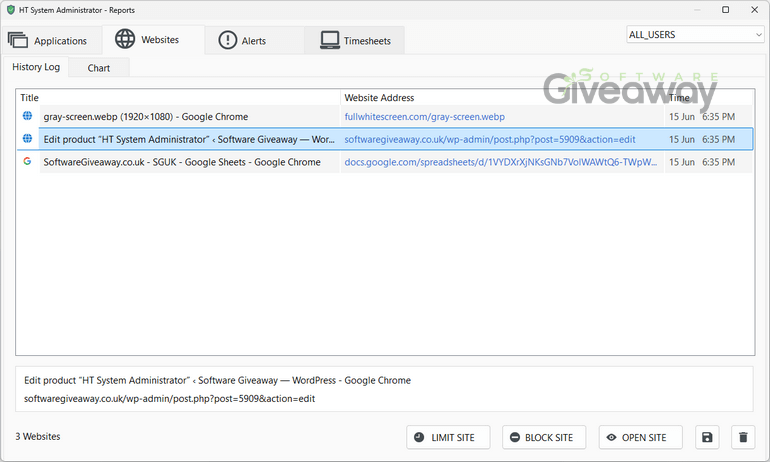Sort by the Title column header
Viewport: 770px width, 462px height.
[29, 98]
